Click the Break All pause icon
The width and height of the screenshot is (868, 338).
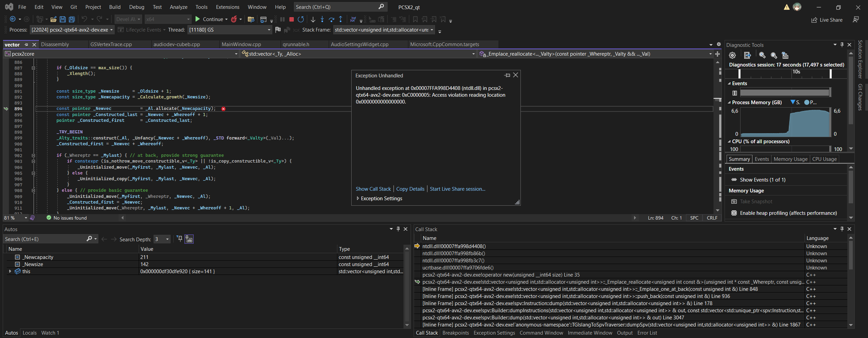[282, 19]
